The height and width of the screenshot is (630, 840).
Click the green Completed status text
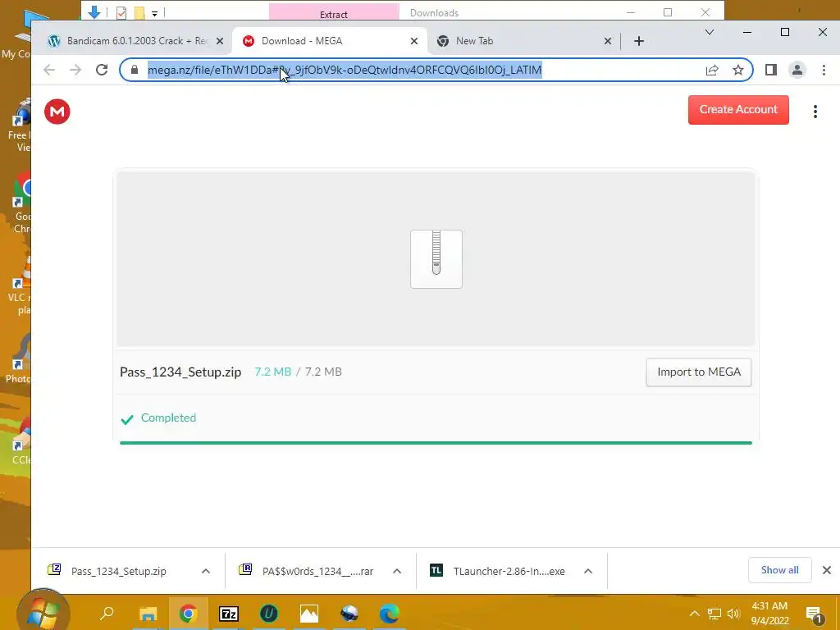tap(168, 418)
